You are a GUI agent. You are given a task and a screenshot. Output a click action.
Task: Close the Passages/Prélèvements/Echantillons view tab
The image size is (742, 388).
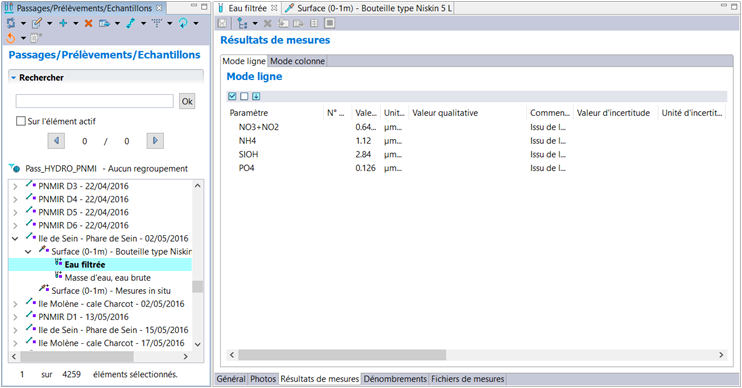159,8
